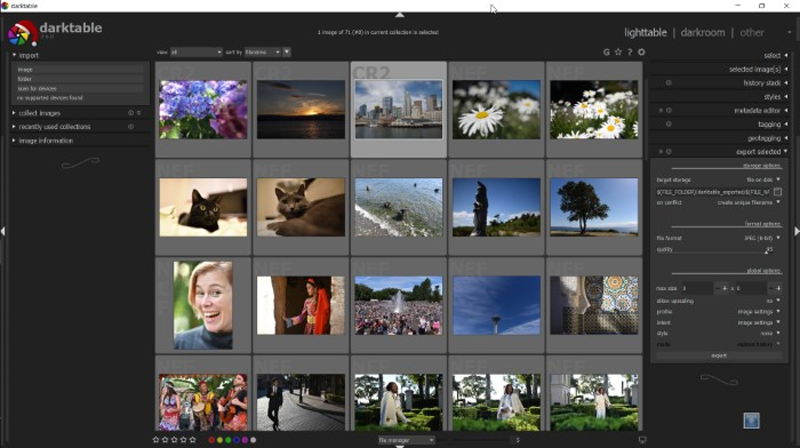Open the target storage dropdown
Viewport: 800px width, 448px height.
(718, 180)
